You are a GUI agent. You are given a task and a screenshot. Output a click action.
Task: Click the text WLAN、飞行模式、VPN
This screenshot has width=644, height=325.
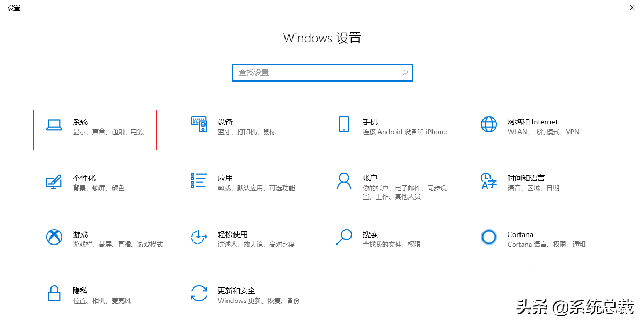click(543, 132)
